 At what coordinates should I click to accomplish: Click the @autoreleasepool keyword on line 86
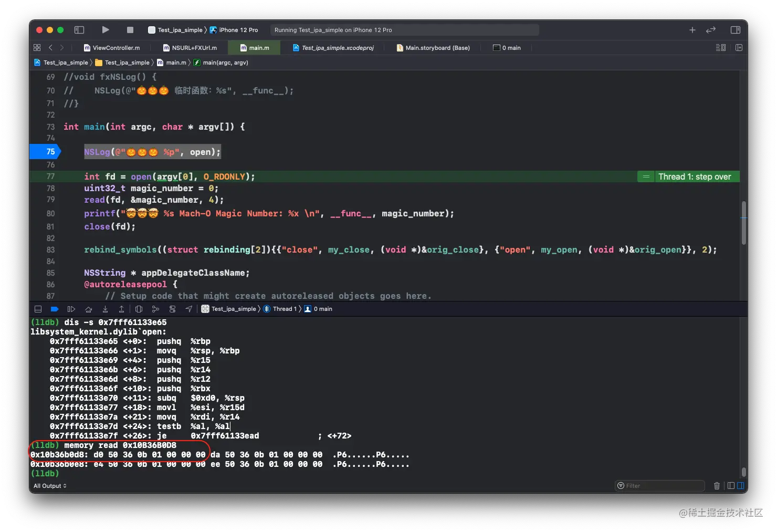pos(125,284)
